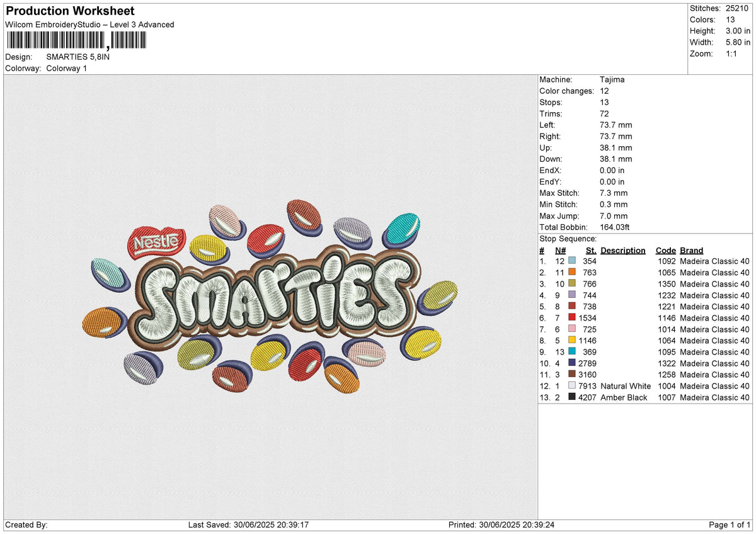Select the Height value "3.00 in"

pos(738,31)
